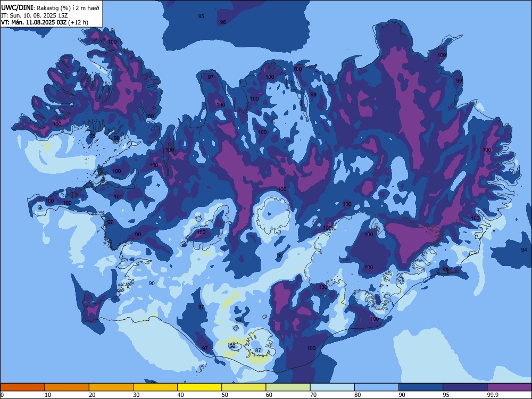Click the legend tick label '80'
The image size is (532, 399).
(358, 395)
